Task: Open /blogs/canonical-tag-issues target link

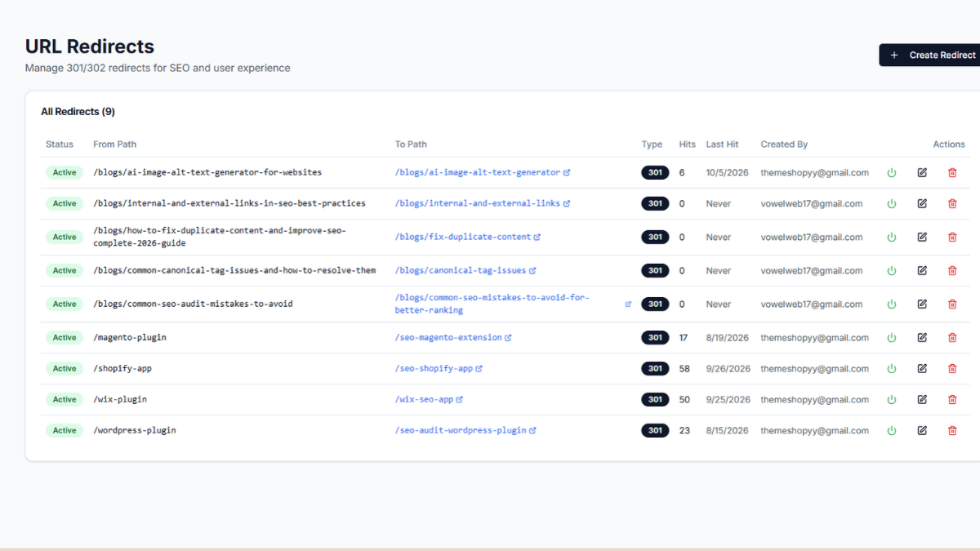Action: point(465,270)
